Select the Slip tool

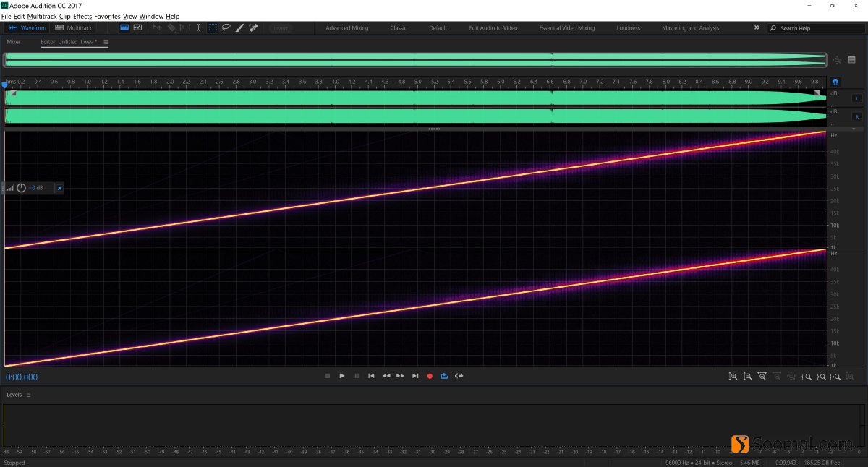(185, 27)
